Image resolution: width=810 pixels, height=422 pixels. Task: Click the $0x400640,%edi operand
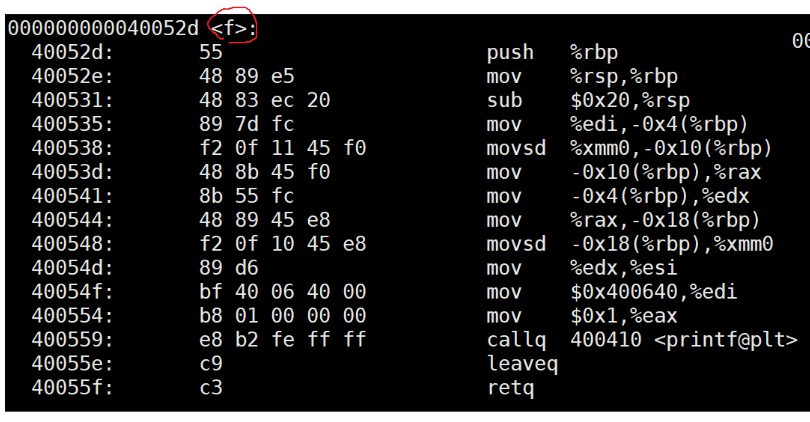pyautogui.click(x=653, y=292)
